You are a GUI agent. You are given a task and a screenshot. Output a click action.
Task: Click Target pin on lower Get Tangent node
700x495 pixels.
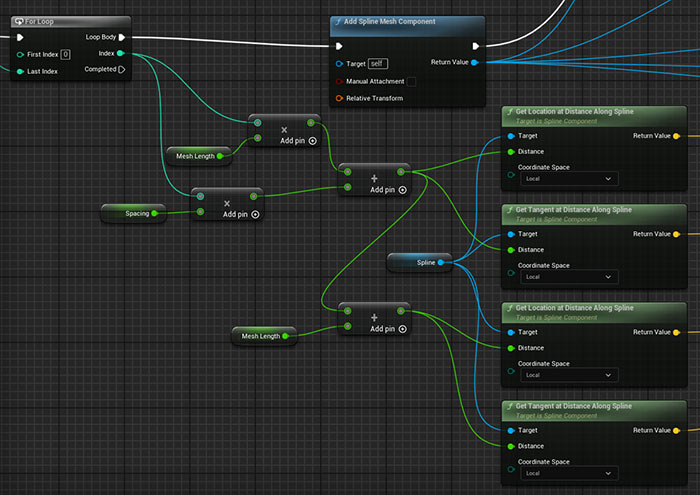(511, 430)
